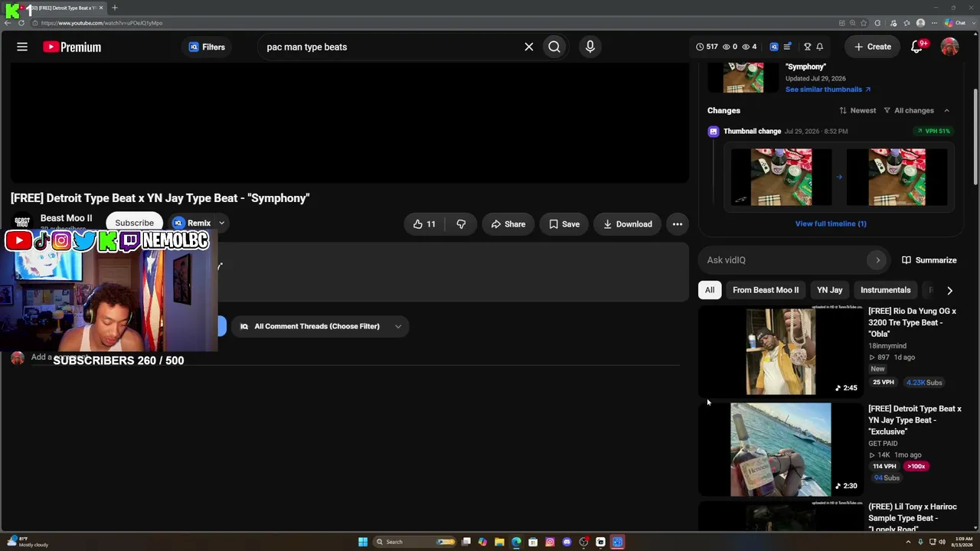Viewport: 980px width, 551px height.
Task: Open the browser profile icon
Action: 920,23
